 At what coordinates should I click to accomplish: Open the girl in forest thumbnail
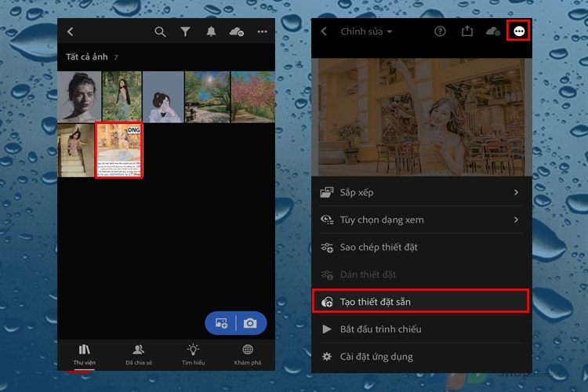[x=122, y=96]
